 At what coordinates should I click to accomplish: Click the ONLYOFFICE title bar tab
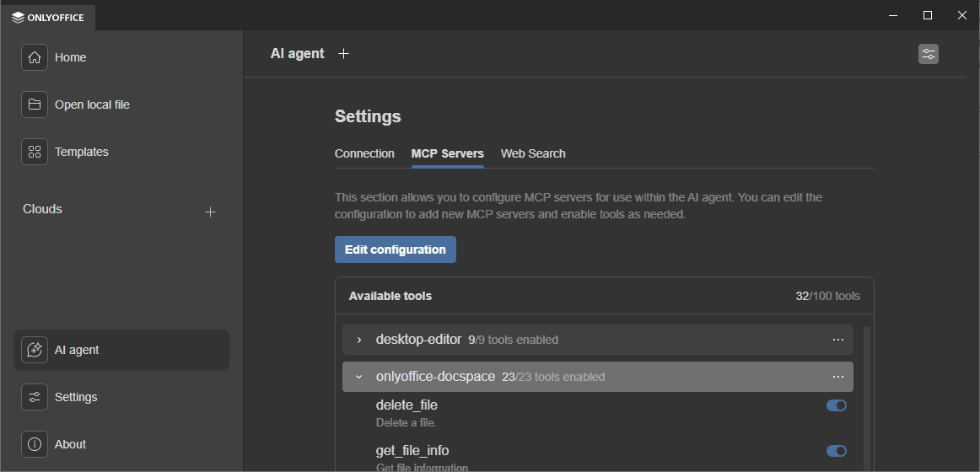[48, 17]
